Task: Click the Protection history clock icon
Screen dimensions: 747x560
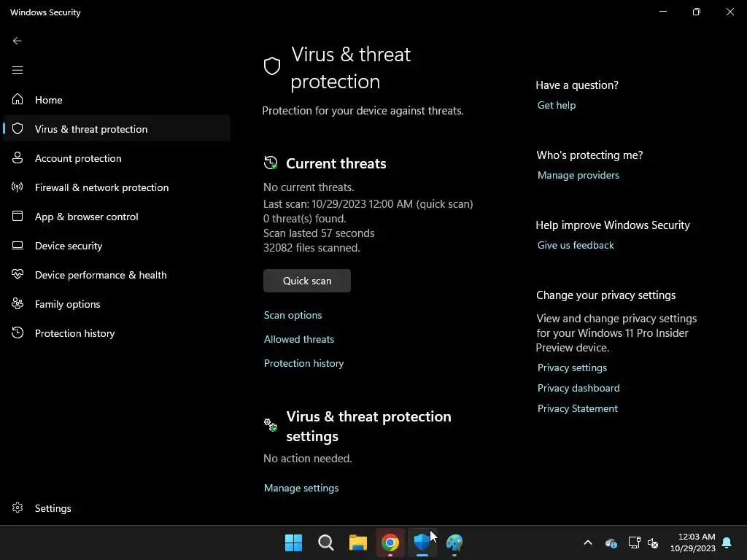Action: tap(18, 332)
